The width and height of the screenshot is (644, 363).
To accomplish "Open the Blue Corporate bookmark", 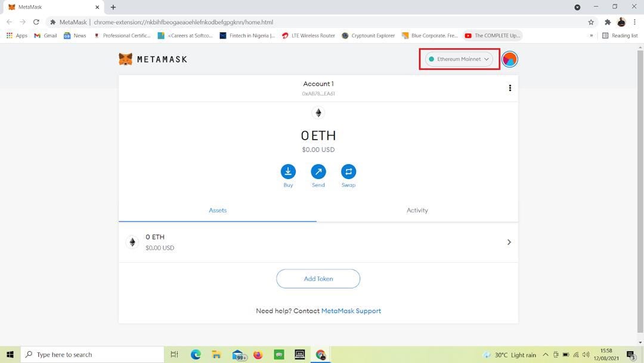I will point(429,36).
